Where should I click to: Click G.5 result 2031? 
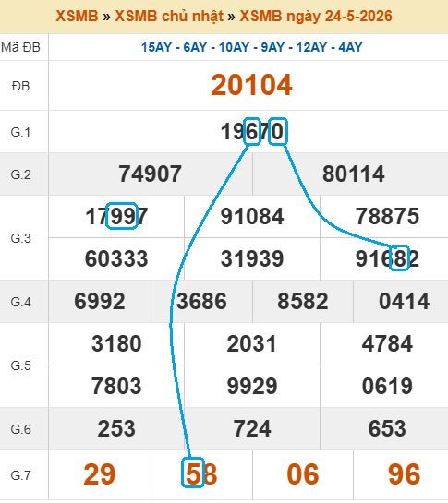tap(252, 343)
